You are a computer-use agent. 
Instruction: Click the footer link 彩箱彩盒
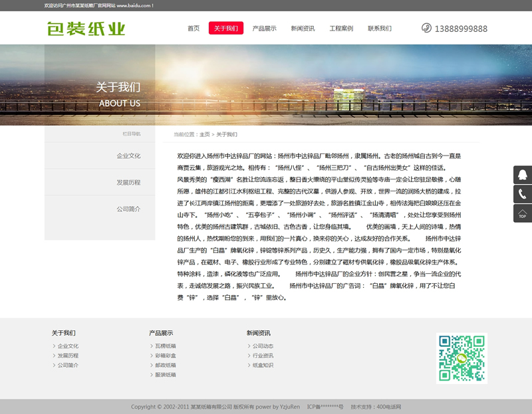pyautogui.click(x=165, y=356)
